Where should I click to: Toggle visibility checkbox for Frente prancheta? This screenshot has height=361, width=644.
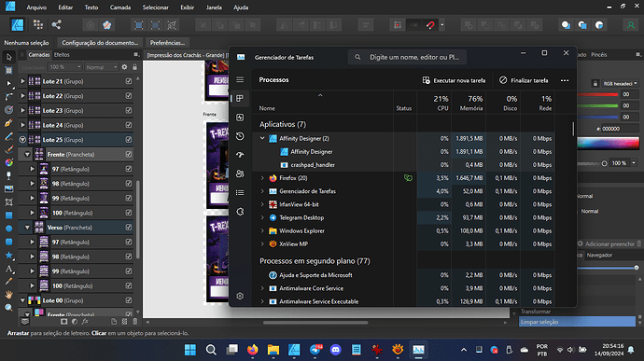pos(129,155)
